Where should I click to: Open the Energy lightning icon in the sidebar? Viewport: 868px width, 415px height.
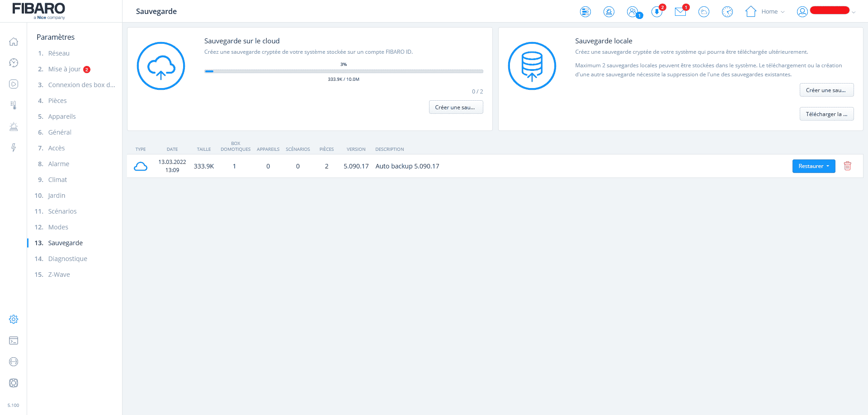14,148
